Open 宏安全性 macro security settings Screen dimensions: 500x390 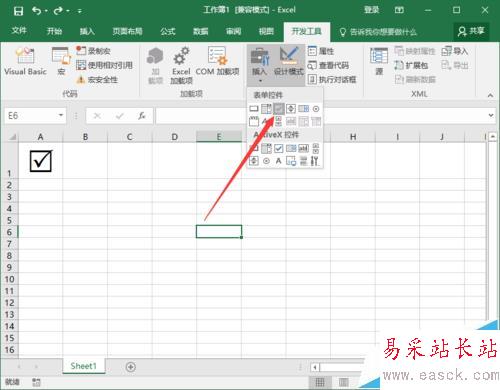[97, 80]
